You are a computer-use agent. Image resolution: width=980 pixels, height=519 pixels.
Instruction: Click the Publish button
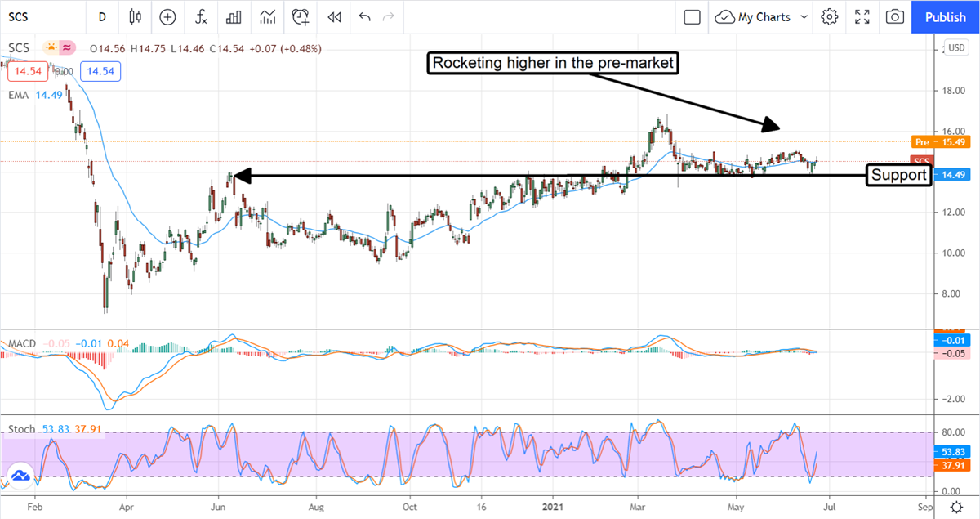point(946,16)
